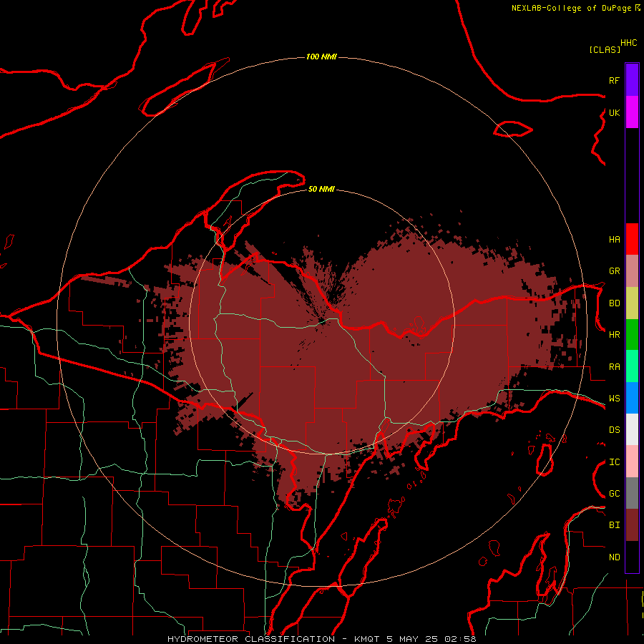644x644 pixels.
Task: Click the BI dark-red legend swatch
Action: tap(632, 525)
